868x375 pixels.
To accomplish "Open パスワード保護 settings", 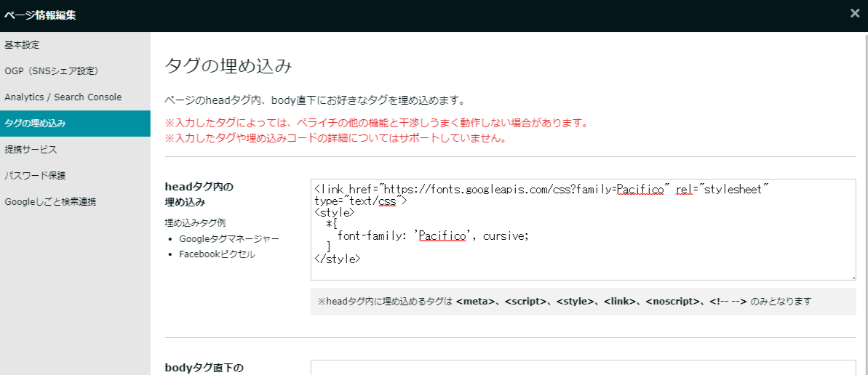I will (75, 176).
